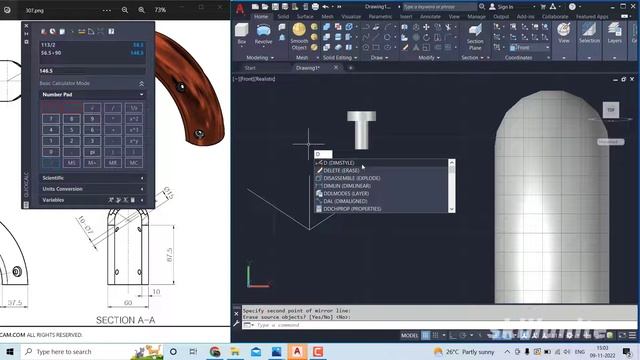
Task: Open the Solid ribbon tab
Action: 283,17
